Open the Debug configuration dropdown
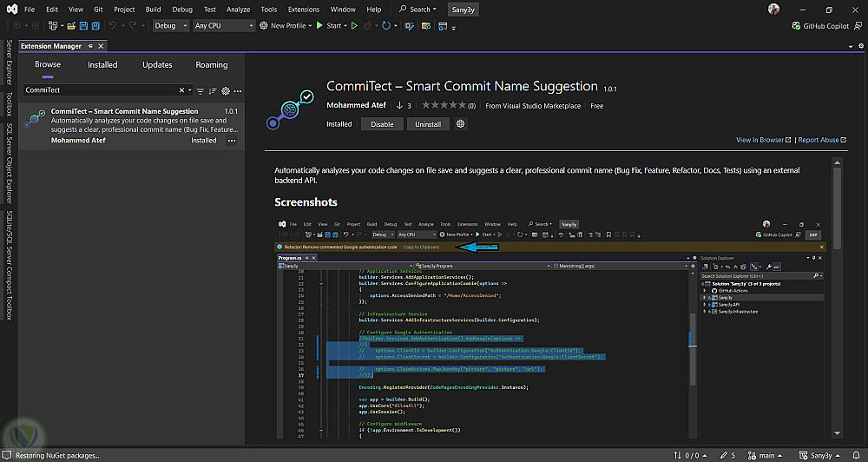The image size is (868, 462). tap(170, 26)
